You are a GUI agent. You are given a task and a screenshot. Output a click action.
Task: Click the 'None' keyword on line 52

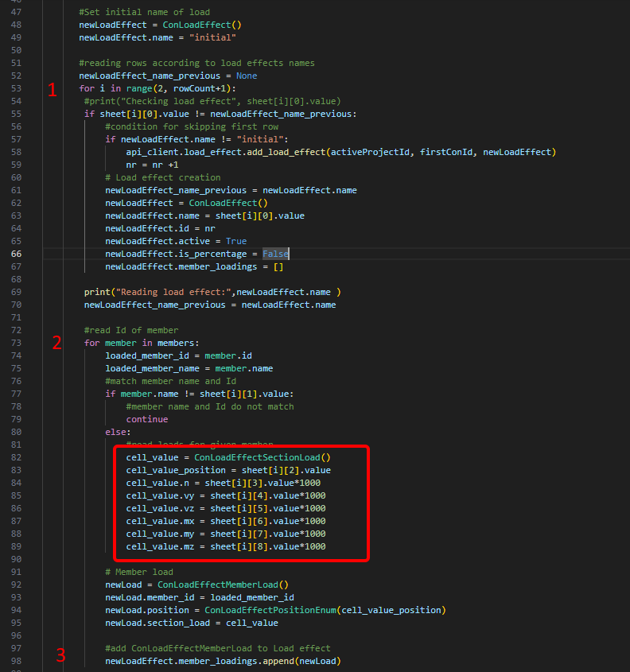click(247, 76)
